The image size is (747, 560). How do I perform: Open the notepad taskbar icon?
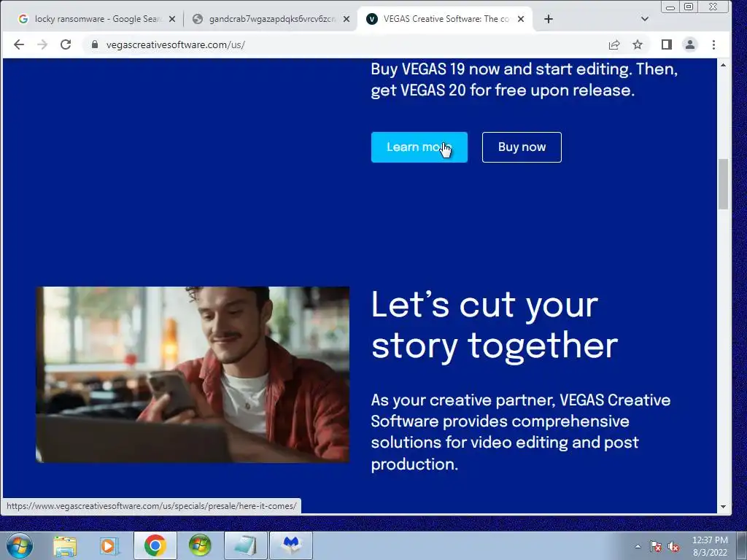pos(245,545)
